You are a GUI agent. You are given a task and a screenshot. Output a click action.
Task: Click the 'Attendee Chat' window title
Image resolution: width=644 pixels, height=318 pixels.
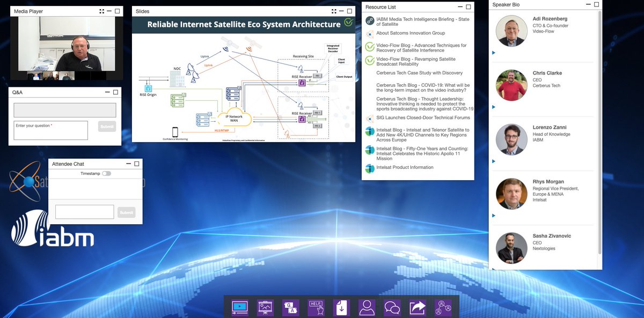coord(68,164)
